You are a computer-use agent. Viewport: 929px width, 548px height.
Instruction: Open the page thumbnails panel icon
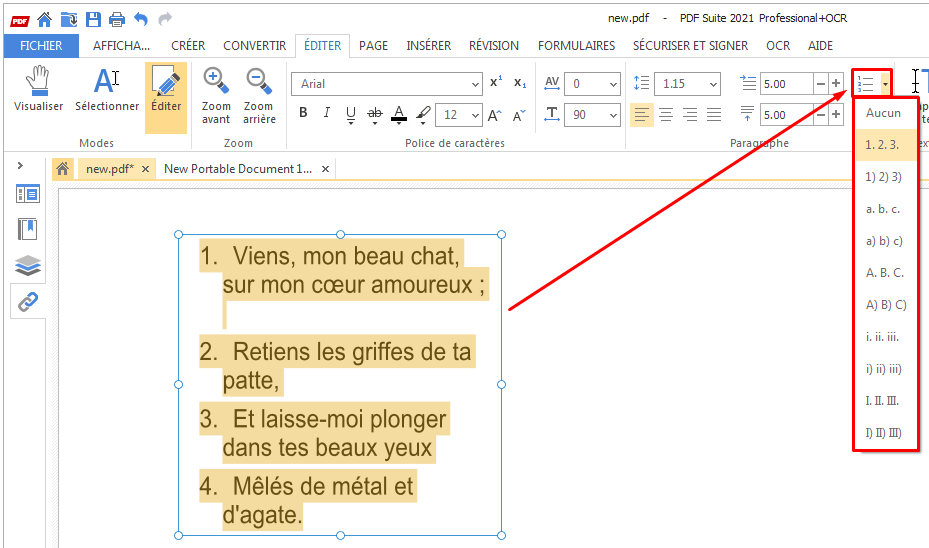click(x=27, y=194)
